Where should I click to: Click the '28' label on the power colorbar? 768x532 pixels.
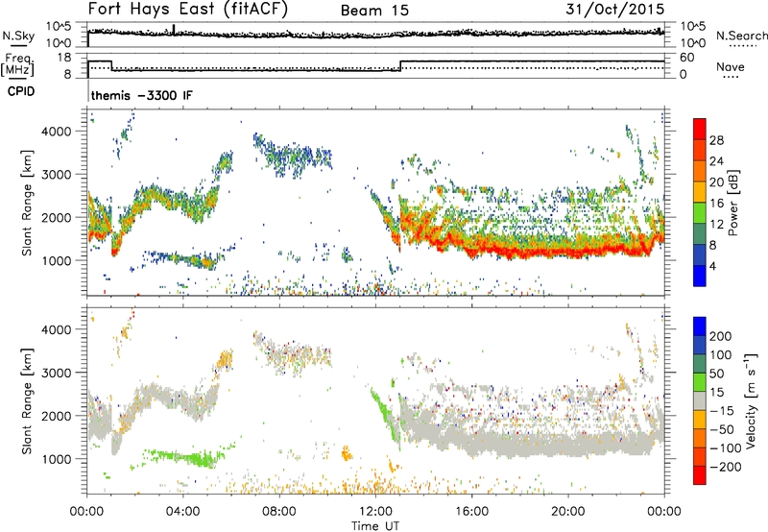point(716,140)
